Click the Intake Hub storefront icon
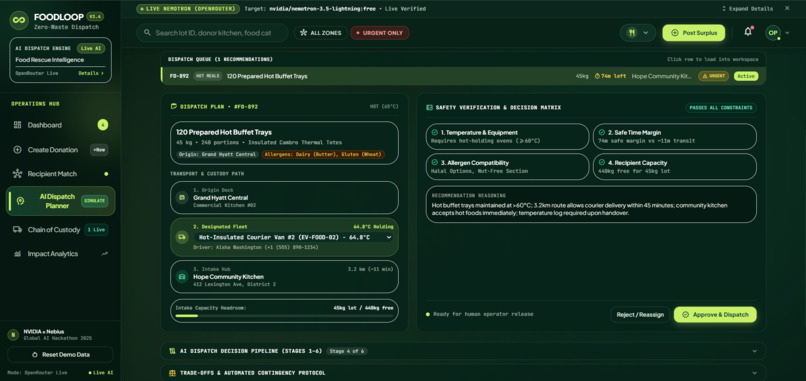This screenshot has width=806, height=381. click(181, 277)
